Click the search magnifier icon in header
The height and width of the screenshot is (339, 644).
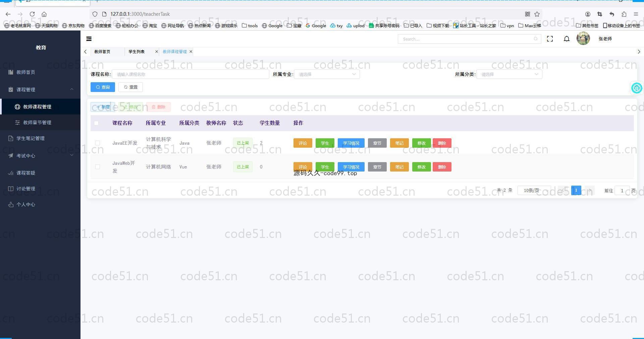pyautogui.click(x=536, y=39)
